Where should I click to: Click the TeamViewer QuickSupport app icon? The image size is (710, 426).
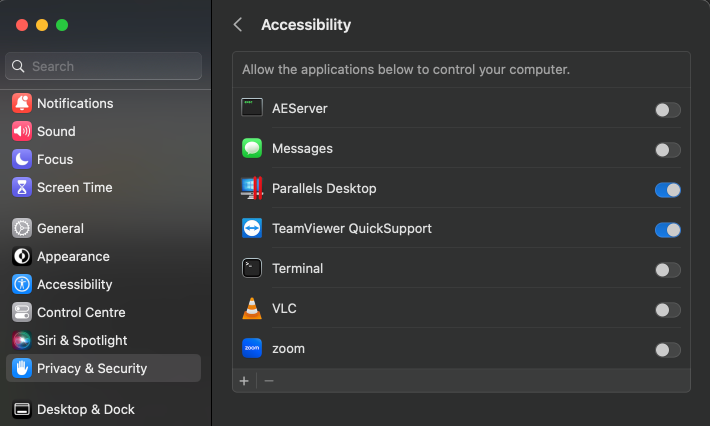pos(252,228)
